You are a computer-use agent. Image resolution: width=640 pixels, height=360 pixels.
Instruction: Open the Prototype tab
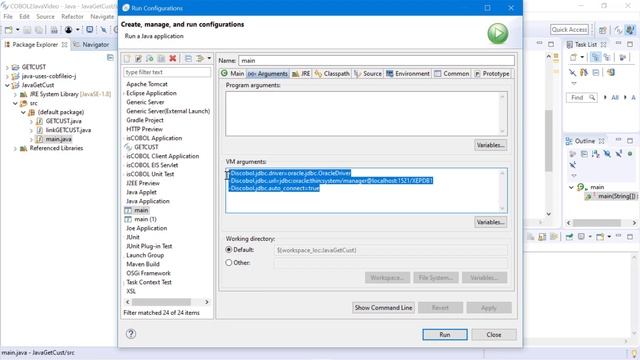[x=492, y=73]
